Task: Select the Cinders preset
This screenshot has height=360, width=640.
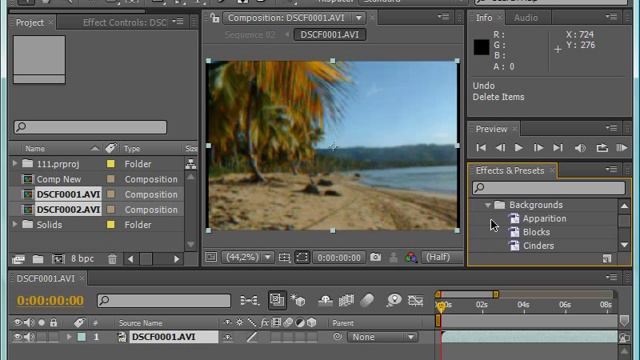Action: point(538,246)
